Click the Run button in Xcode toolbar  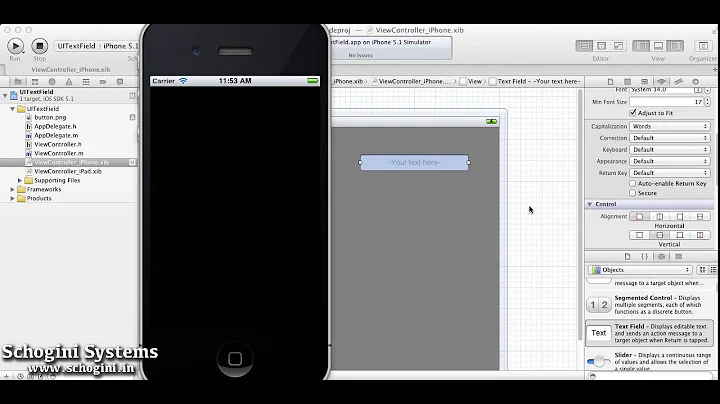15,46
